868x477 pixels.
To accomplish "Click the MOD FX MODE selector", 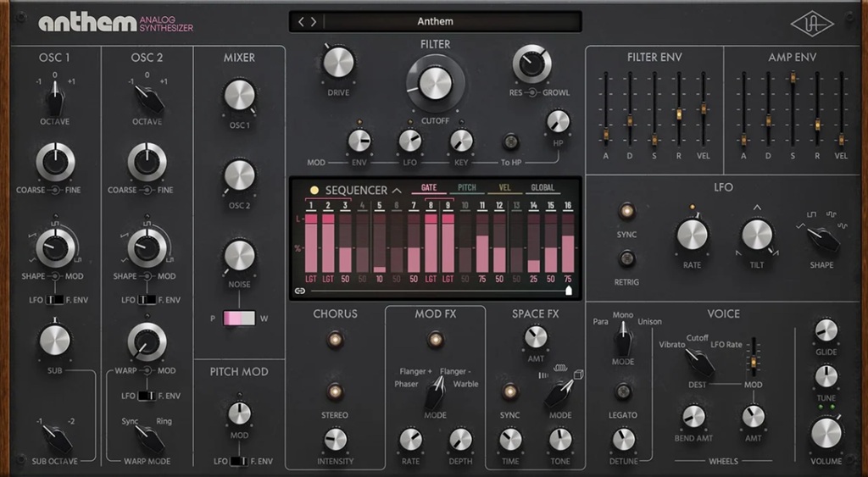I will pyautogui.click(x=435, y=393).
